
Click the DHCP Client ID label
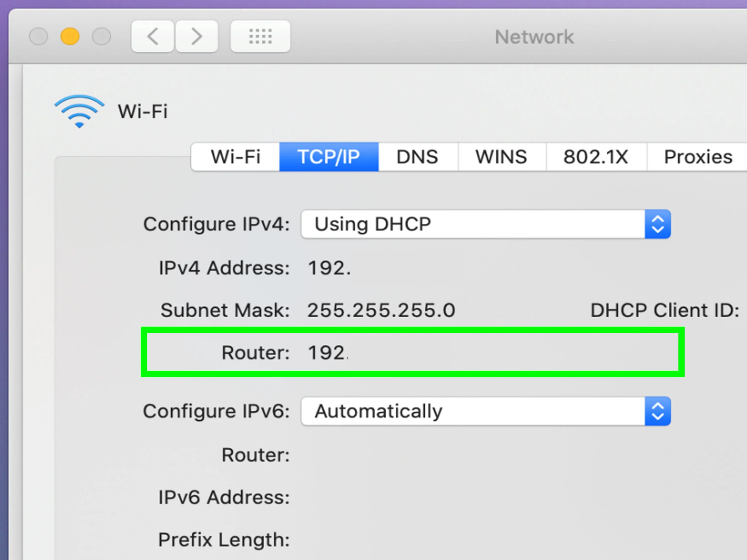coord(665,310)
